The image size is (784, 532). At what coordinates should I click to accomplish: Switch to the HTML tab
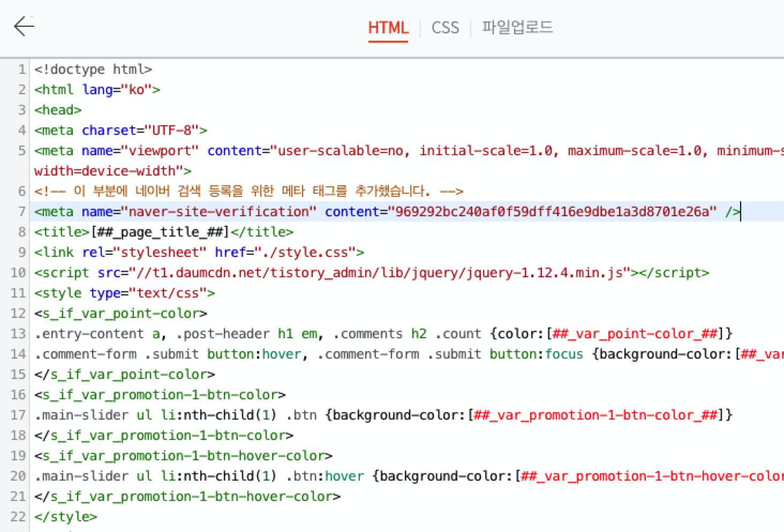coord(388,27)
